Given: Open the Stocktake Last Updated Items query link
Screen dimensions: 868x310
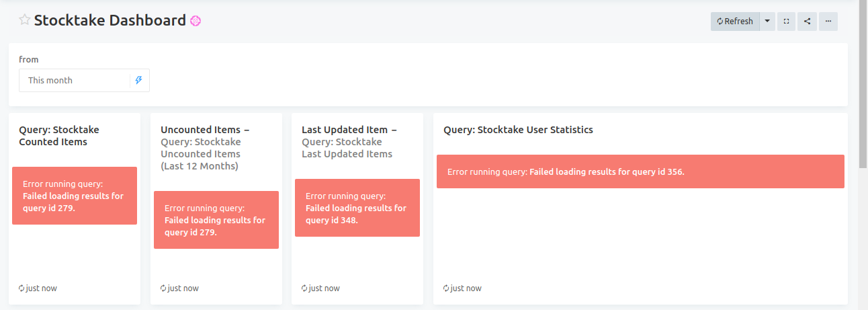Looking at the screenshot, I should (x=347, y=148).
